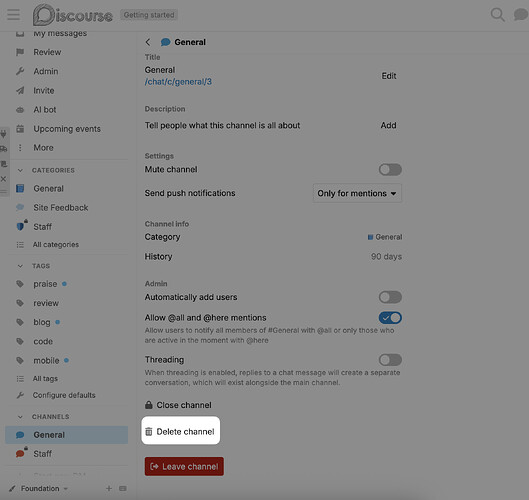Screen dimensions: 529x500
Task: Click the wrench icon beside Configure defaults
Action: 20,395
